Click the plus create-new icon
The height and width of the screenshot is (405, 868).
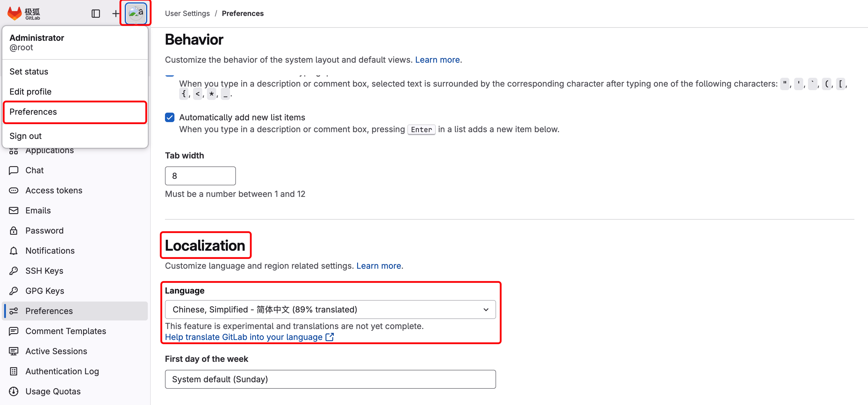coord(116,14)
